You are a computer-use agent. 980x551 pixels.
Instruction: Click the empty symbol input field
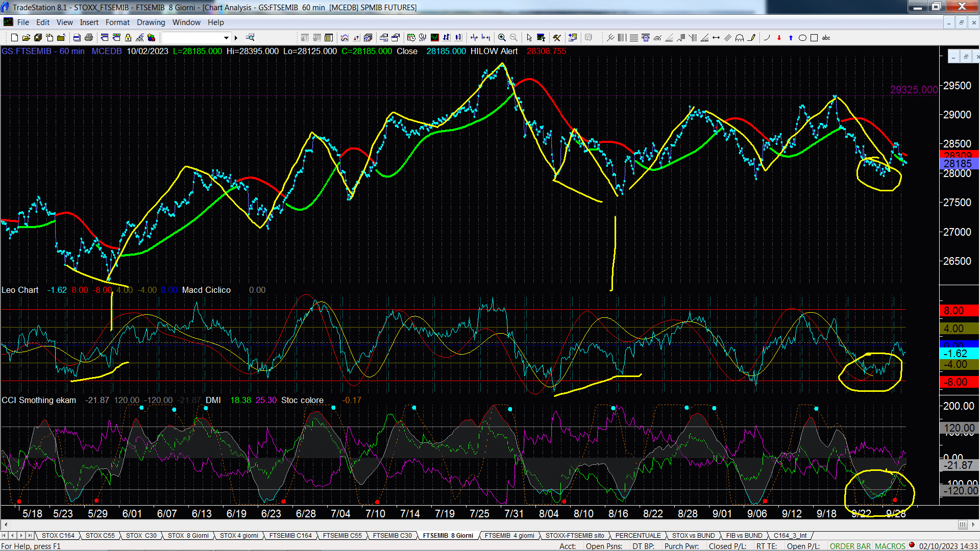tap(192, 38)
